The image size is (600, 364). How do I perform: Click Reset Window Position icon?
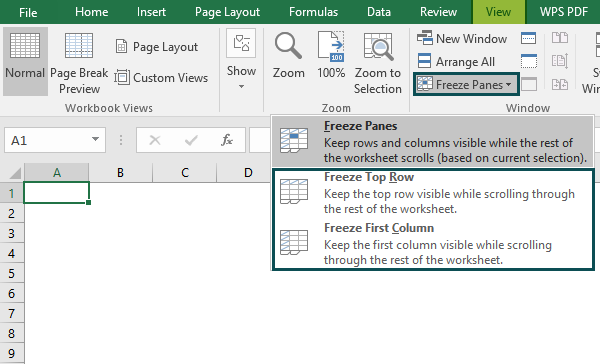560,84
